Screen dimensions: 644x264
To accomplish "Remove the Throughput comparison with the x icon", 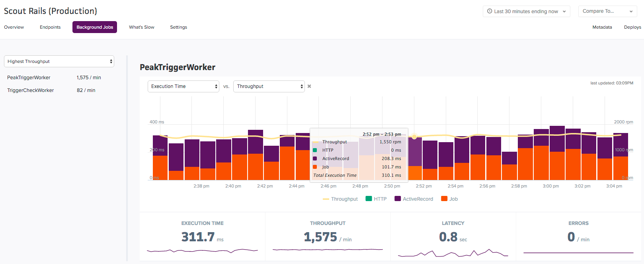I will click(x=309, y=86).
